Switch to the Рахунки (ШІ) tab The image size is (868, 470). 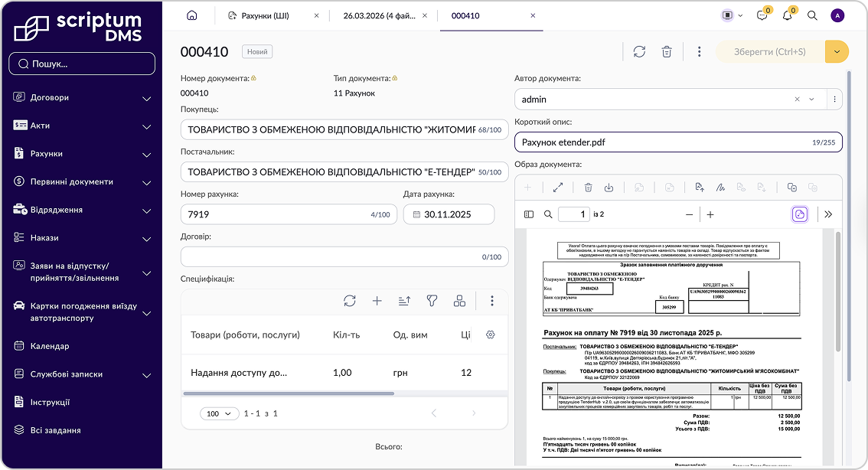tap(265, 15)
